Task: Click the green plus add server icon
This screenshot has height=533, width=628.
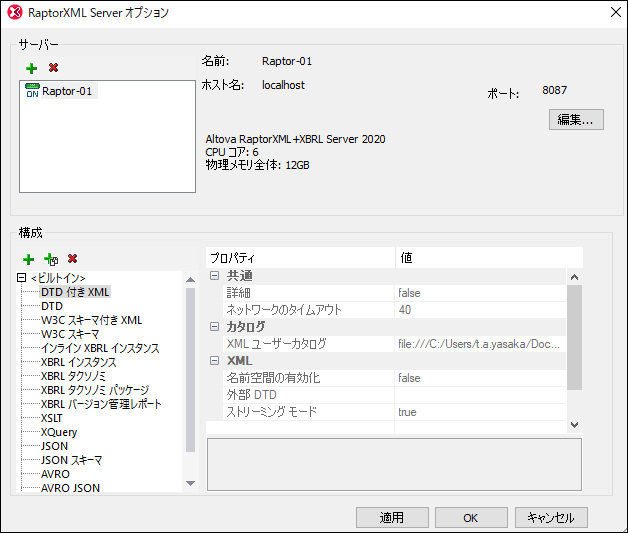Action: pyautogui.click(x=32, y=68)
